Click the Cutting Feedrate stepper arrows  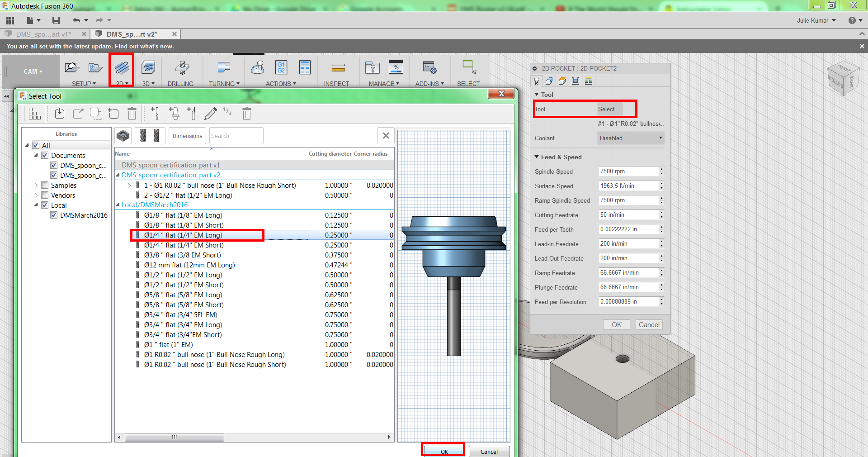[661, 214]
